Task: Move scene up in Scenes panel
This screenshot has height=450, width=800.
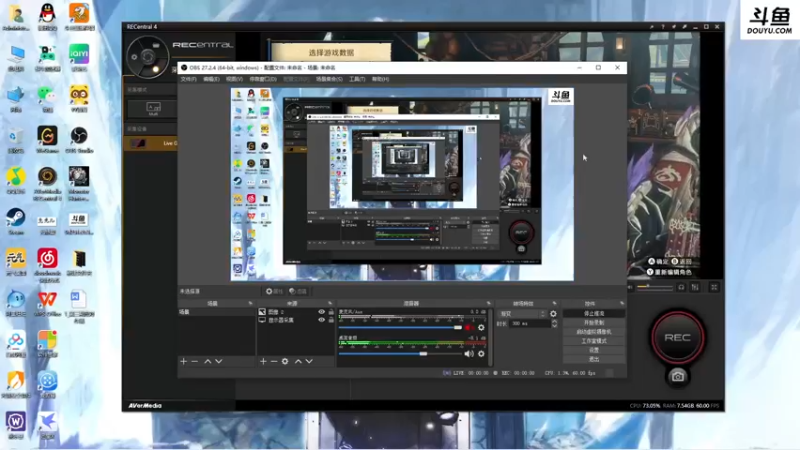Action: (208, 361)
